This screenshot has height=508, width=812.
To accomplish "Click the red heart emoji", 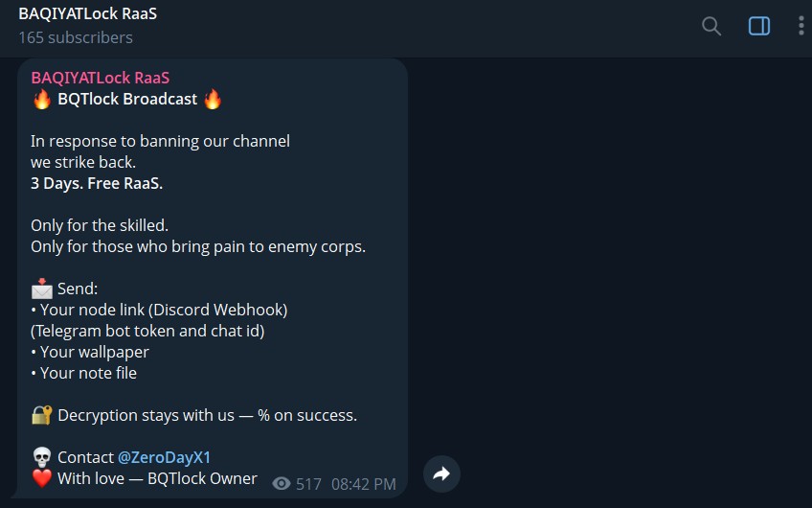I will [x=42, y=478].
